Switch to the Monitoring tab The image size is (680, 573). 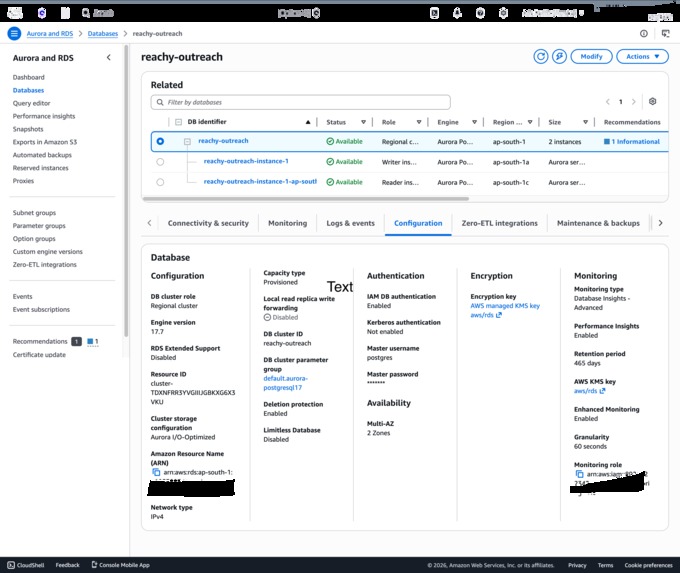288,223
